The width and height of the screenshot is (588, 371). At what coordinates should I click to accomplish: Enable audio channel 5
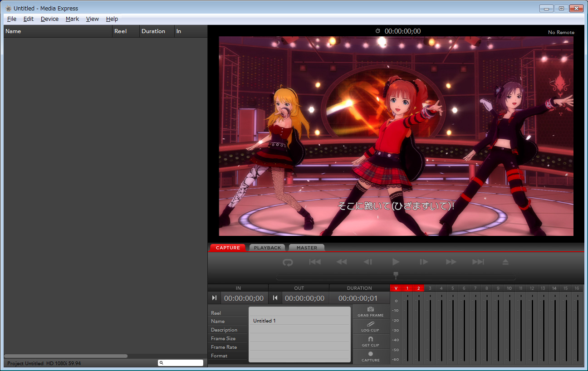coord(453,288)
